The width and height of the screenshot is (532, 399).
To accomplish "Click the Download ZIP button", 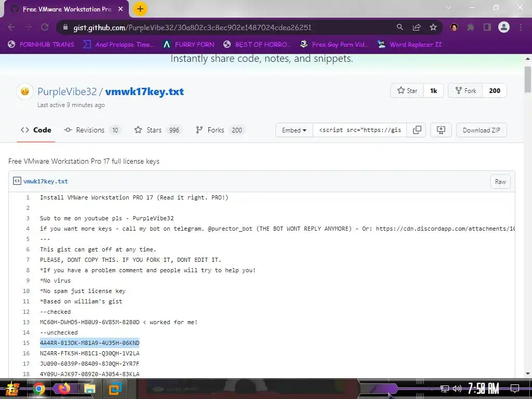I will (482, 130).
